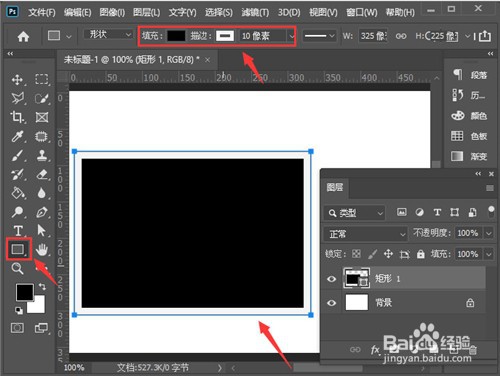The image size is (500, 376).
Task: Turn layer filtering on or off
Action: click(491, 211)
